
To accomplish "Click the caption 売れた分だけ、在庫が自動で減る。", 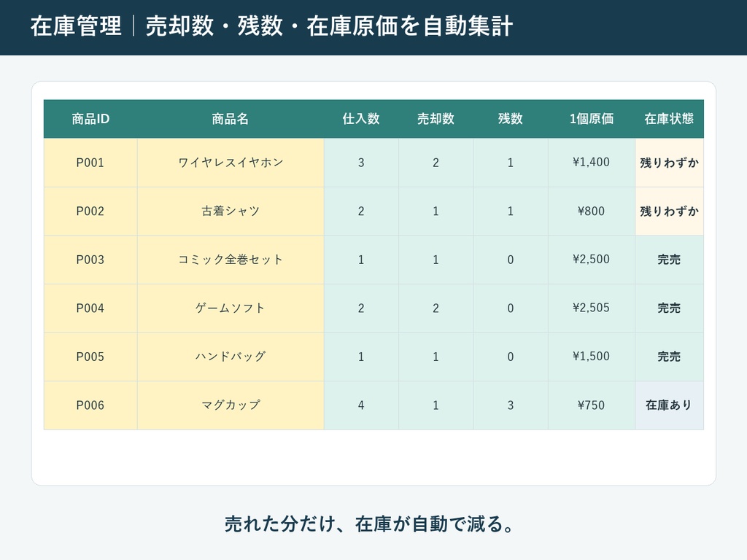I will 370,524.
